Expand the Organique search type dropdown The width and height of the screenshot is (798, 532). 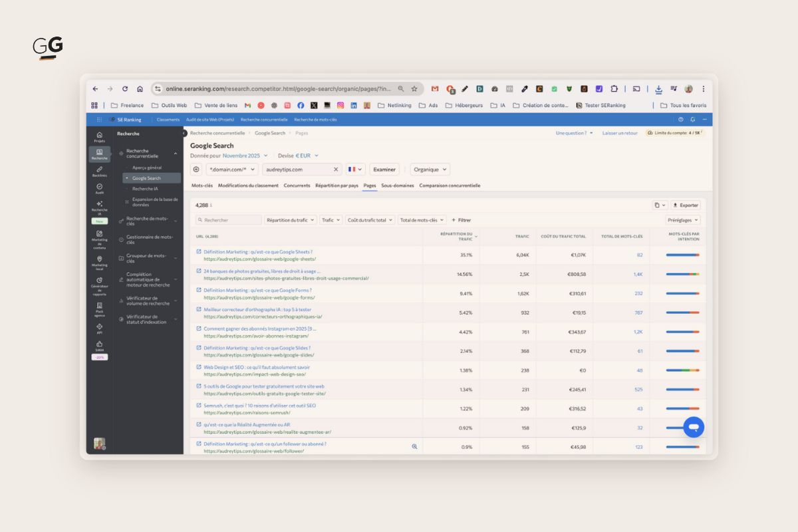[430, 170]
